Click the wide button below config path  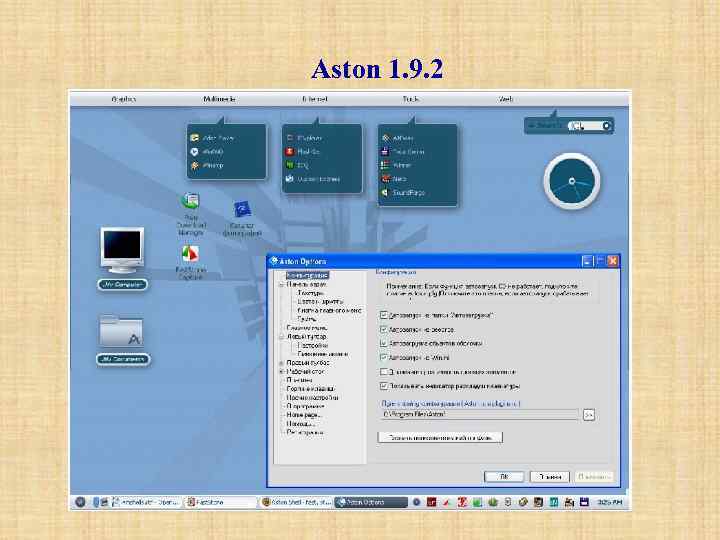pyautogui.click(x=440, y=437)
